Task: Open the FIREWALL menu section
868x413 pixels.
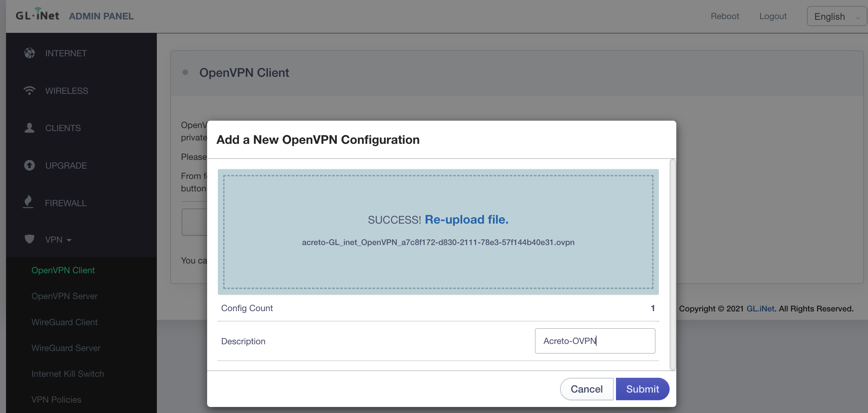Action: pos(66,203)
